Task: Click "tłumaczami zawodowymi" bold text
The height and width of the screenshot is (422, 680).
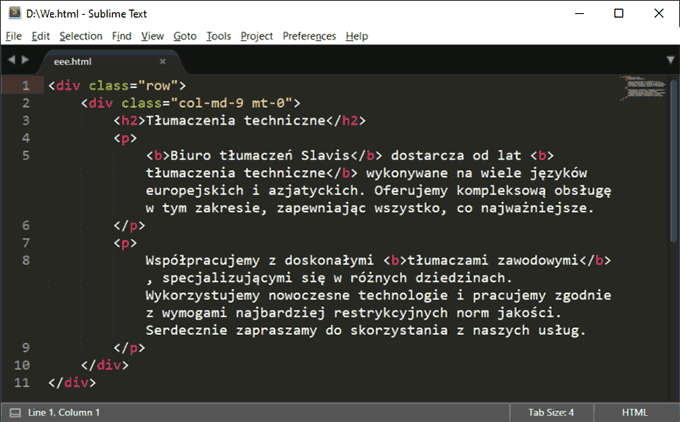Action: coord(493,261)
